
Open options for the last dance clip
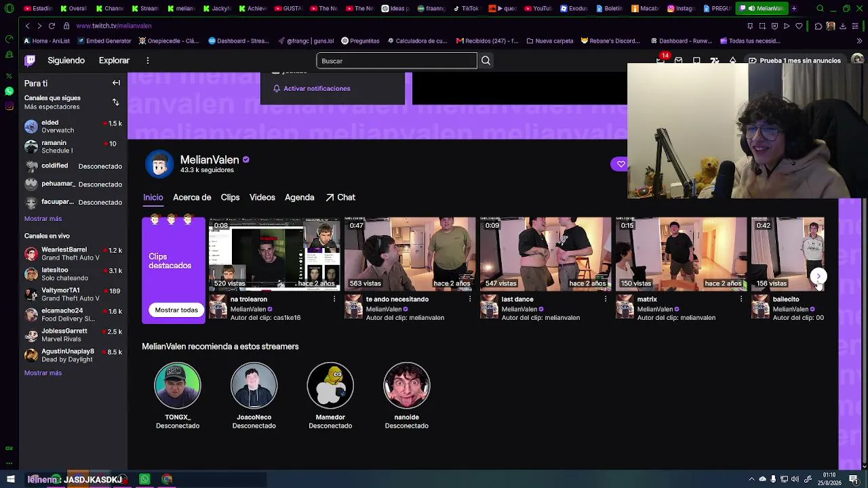point(606,299)
